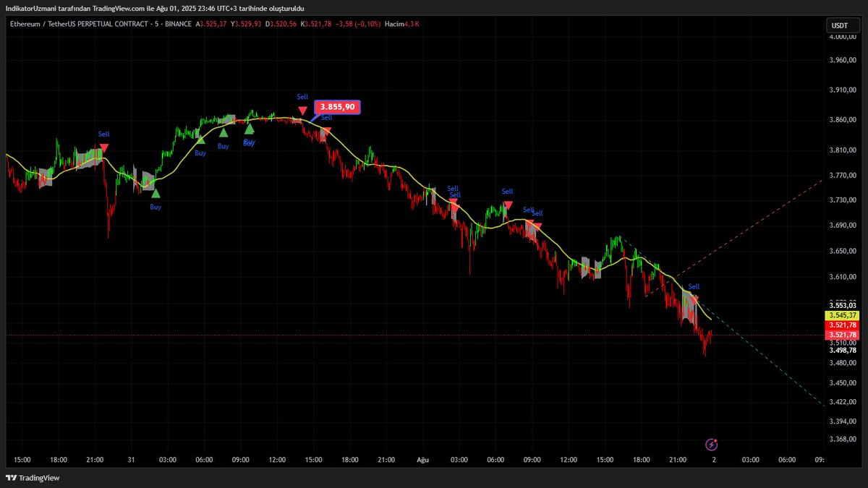Click the 4.000,00 price axis label
The width and height of the screenshot is (868, 488).
pyautogui.click(x=843, y=38)
